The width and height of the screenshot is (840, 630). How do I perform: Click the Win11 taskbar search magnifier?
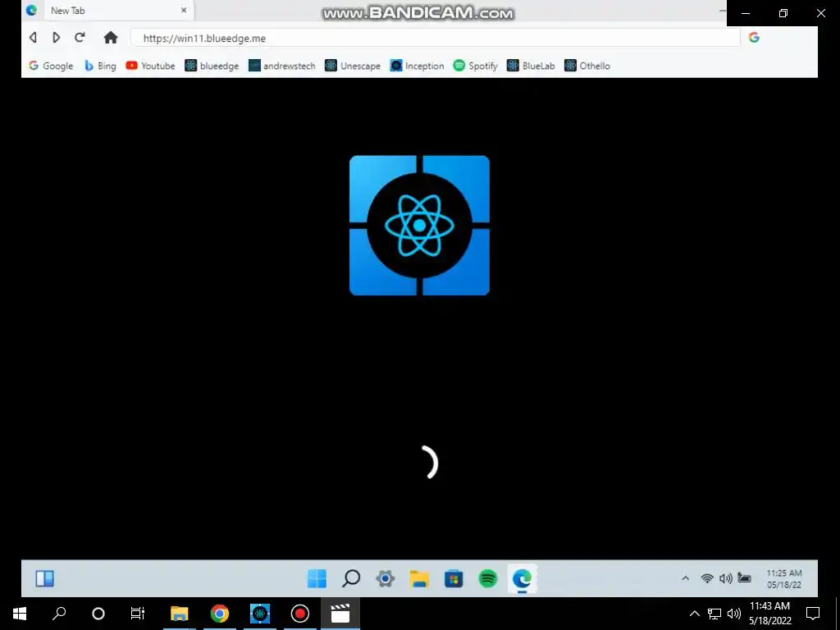pos(351,578)
